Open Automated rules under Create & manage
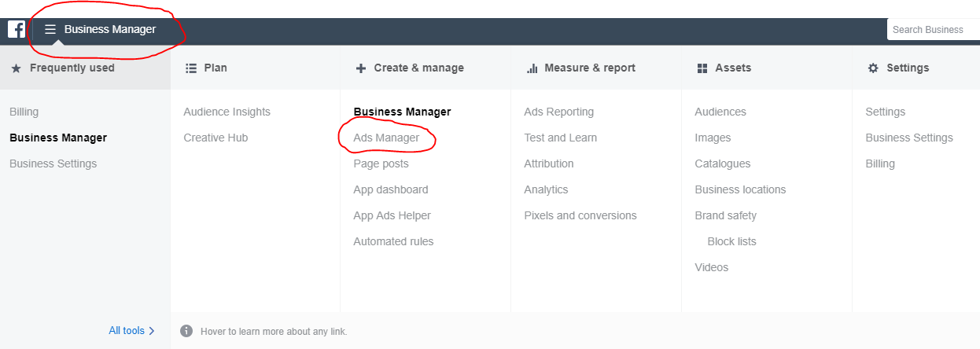Viewport: 980px width, 349px height. coord(393,241)
